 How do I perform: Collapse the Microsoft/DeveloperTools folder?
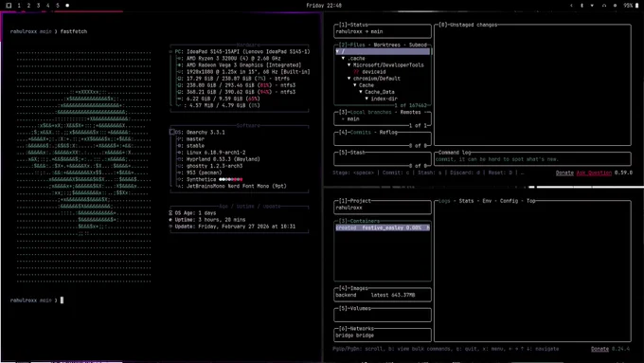point(349,65)
